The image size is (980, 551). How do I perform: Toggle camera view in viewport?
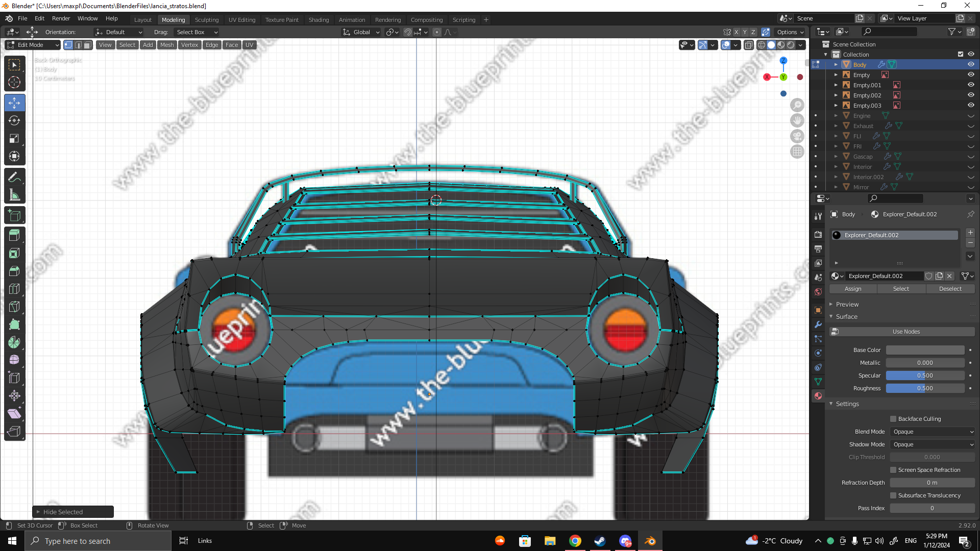click(797, 136)
